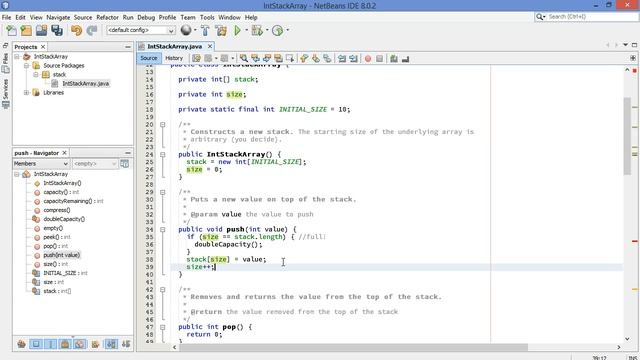Toggle Show Inherited Members in Navigator

[21, 344]
